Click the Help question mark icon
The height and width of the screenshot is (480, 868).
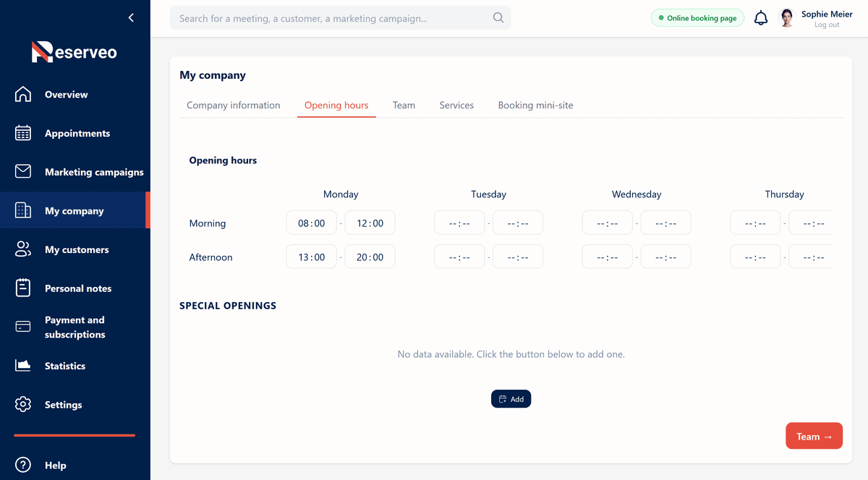[x=23, y=465]
